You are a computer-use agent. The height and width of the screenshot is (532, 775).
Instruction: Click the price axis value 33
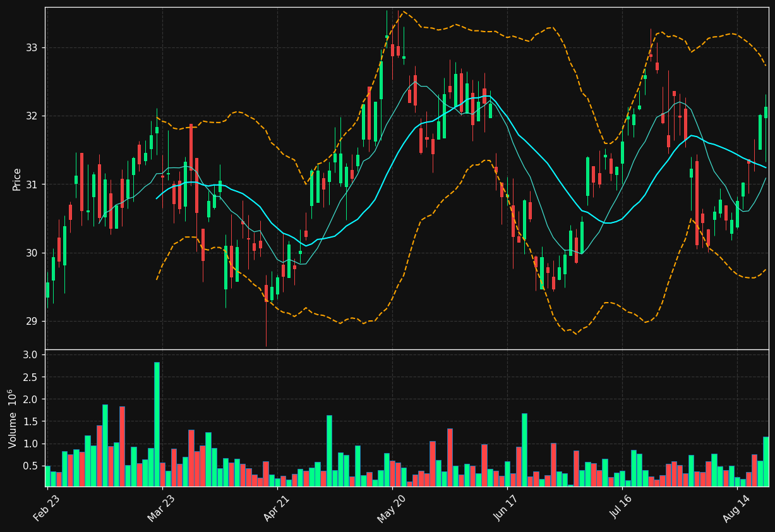32,48
